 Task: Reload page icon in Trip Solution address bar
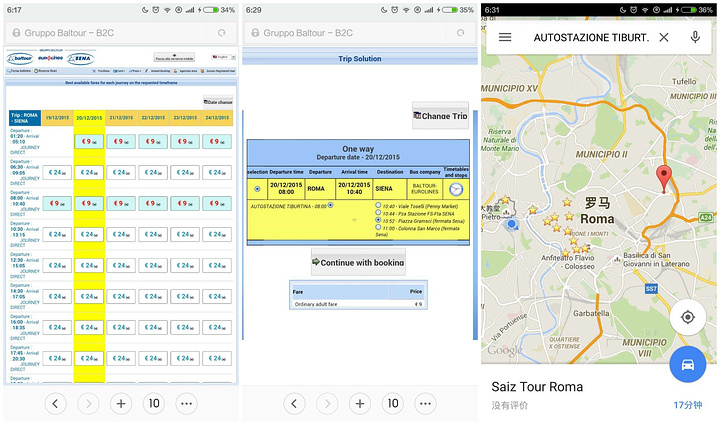coord(461,33)
